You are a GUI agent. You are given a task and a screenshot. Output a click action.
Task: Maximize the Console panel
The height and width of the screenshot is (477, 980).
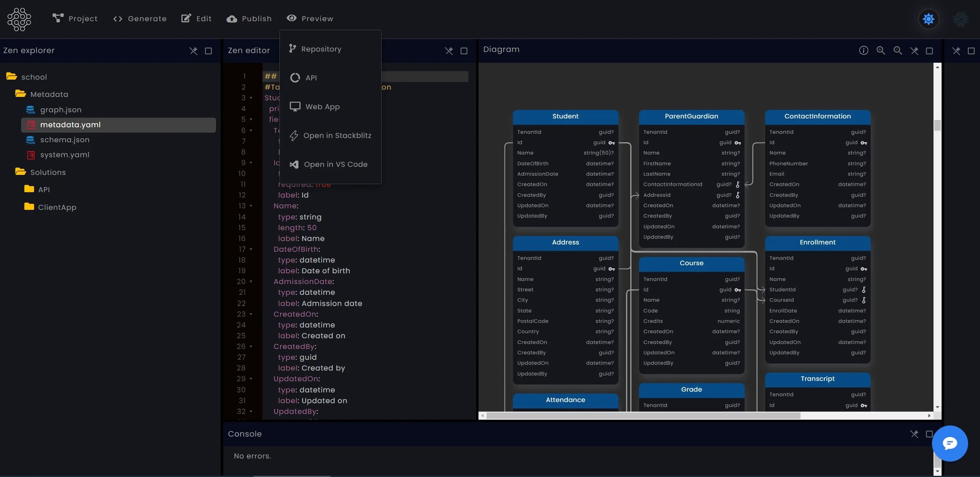pyautogui.click(x=929, y=434)
